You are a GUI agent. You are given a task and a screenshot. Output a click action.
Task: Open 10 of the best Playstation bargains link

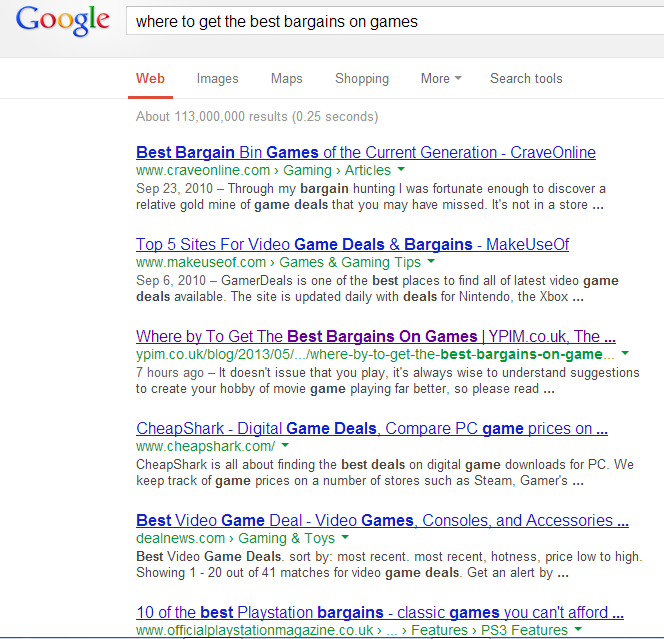click(x=380, y=612)
